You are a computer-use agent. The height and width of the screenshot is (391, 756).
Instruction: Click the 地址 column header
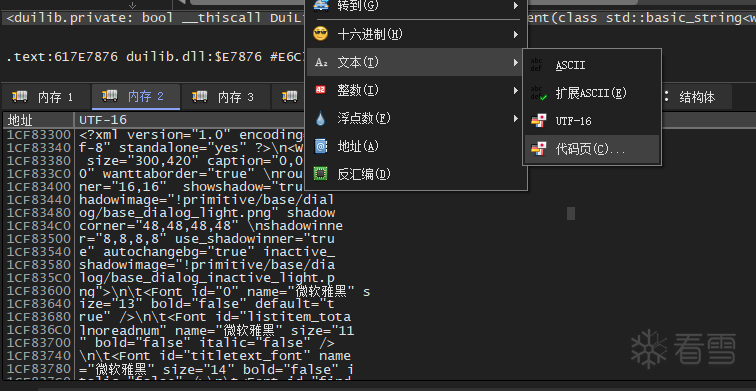[38, 120]
